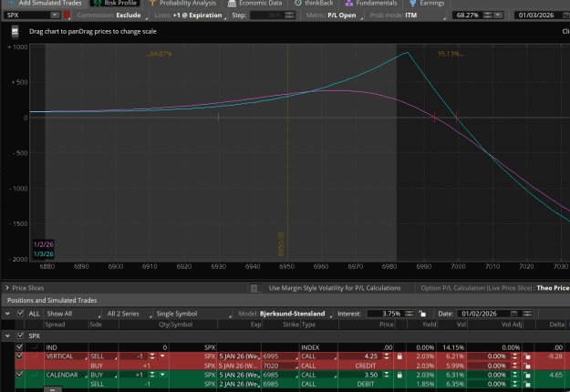Open the Add Simulated Trades tab
The width and height of the screenshot is (570, 392).
45,4
